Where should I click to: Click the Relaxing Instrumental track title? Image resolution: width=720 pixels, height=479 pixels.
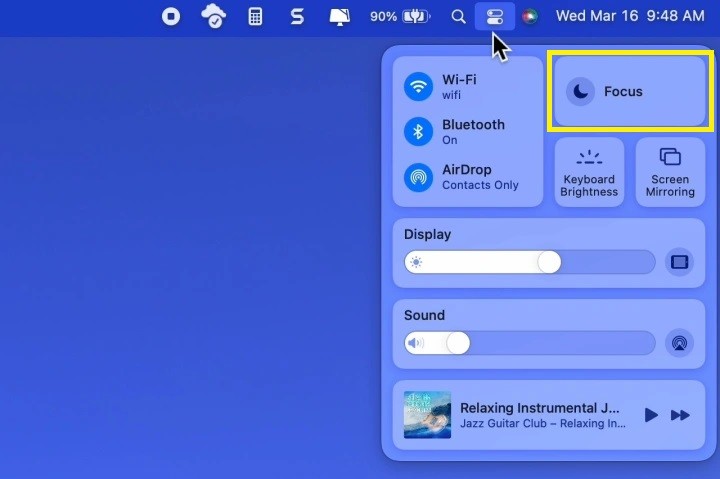pyautogui.click(x=540, y=408)
